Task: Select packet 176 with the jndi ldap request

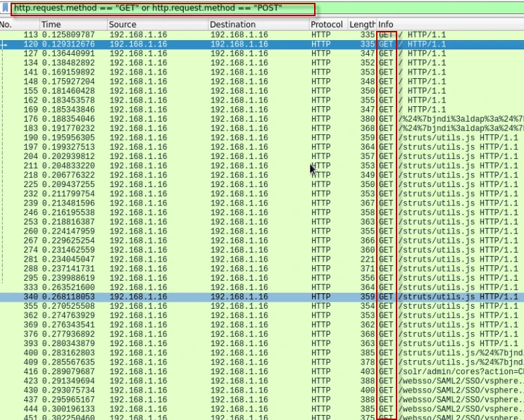Action: (x=211, y=119)
